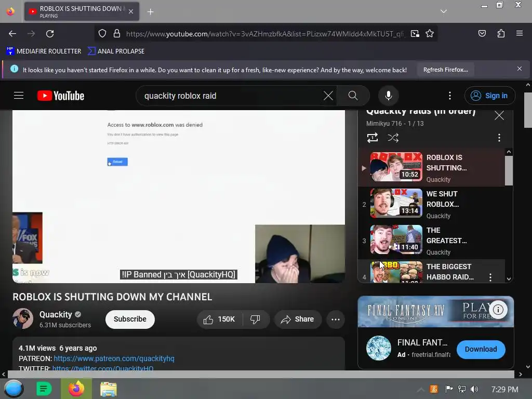Open the Action Center flag icon
The height and width of the screenshot is (399, 532).
(x=449, y=389)
